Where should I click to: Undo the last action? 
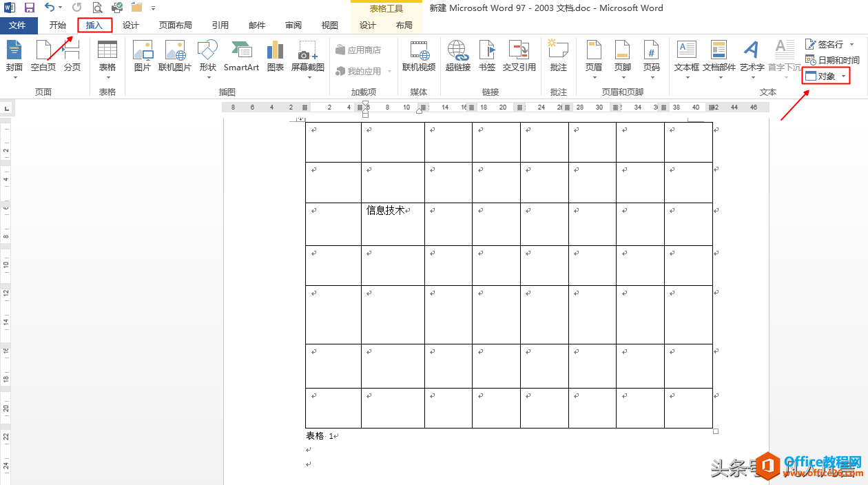[x=50, y=8]
